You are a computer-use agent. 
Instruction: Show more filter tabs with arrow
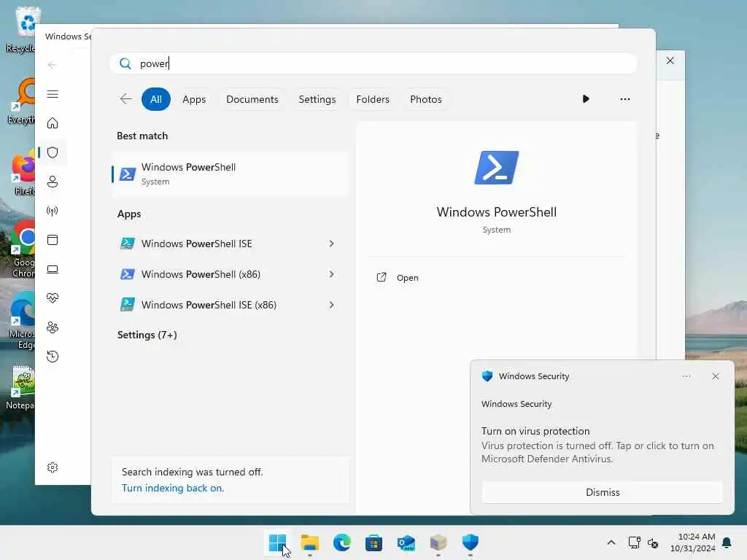586,99
